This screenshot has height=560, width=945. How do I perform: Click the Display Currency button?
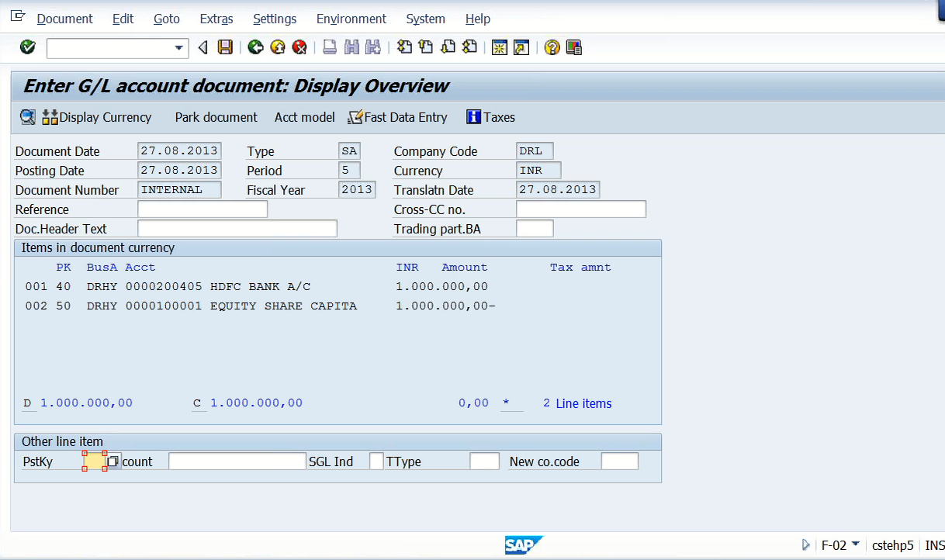97,117
